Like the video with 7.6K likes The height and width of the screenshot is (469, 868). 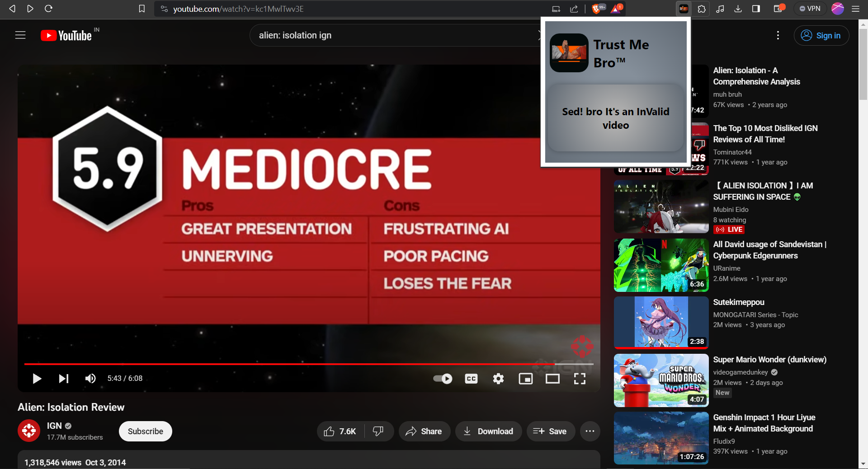click(x=340, y=431)
